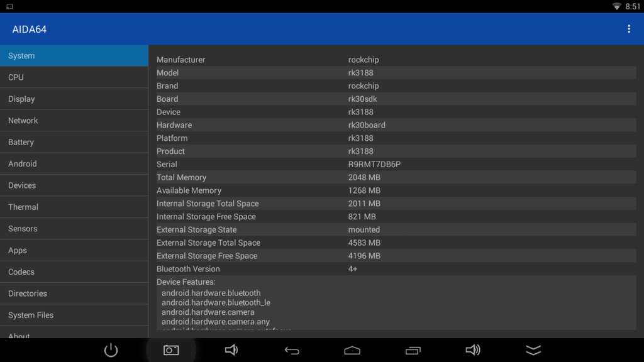Check the Wi-Fi status icon

pyautogui.click(x=616, y=6)
